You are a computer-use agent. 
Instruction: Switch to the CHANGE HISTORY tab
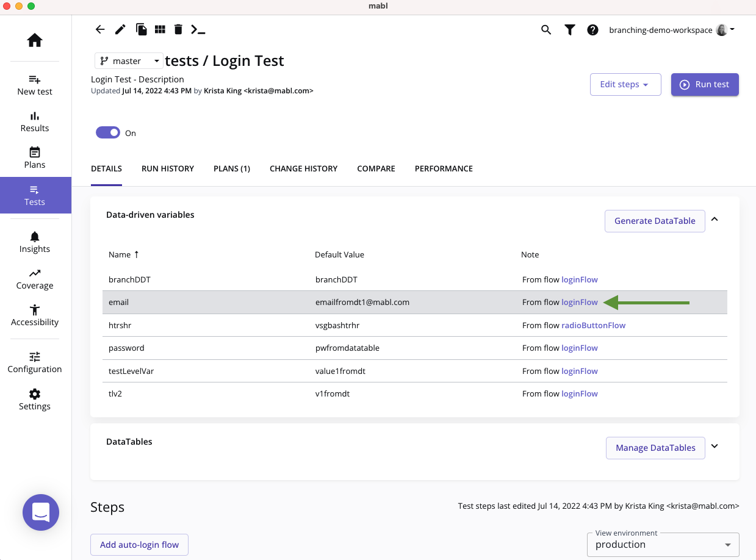coord(303,169)
